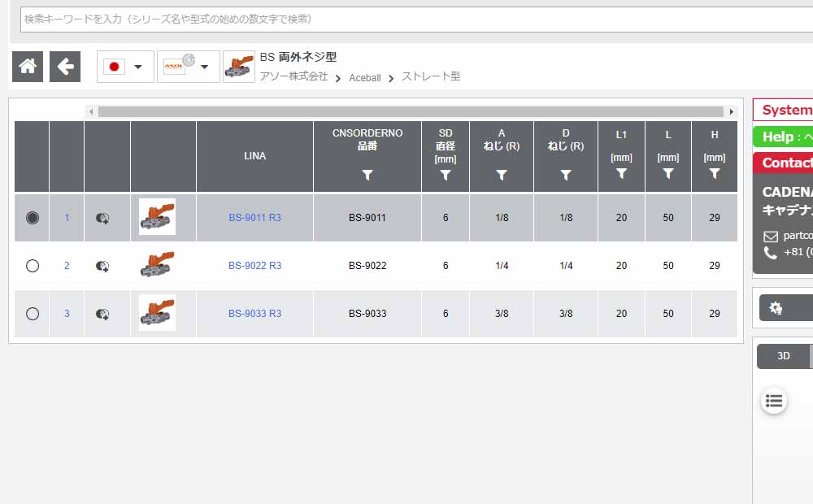Viewport: 813px width, 504px height.
Task: Click the list icon in the 3D panel
Action: (x=774, y=400)
